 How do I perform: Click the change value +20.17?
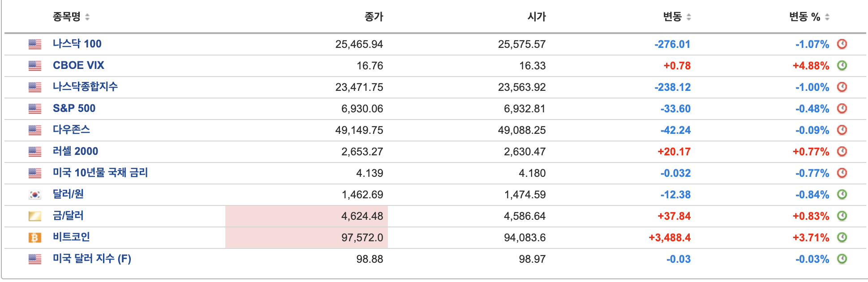pyautogui.click(x=674, y=152)
